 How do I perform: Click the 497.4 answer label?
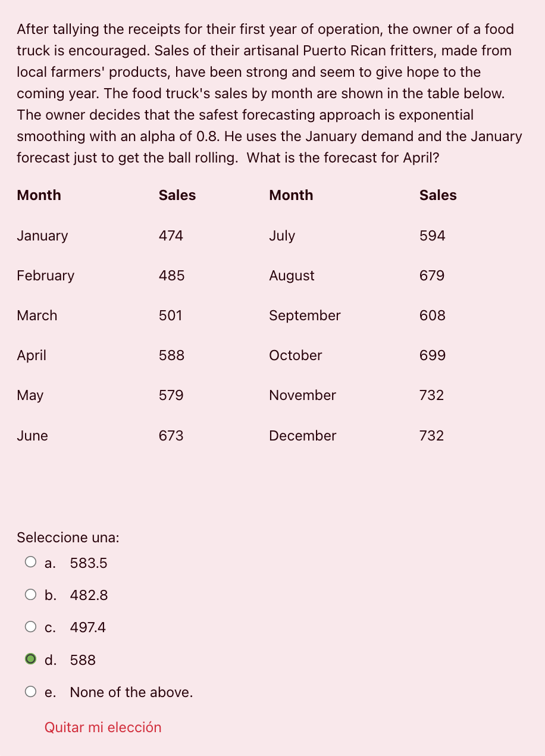click(x=88, y=627)
